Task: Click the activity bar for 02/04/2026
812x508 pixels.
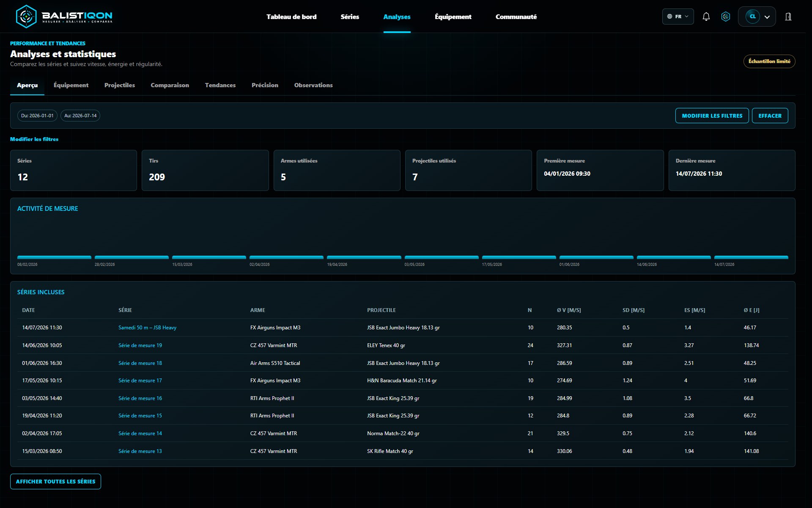Action: (286, 257)
